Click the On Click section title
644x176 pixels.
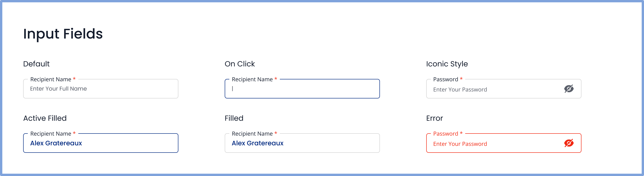coord(240,64)
